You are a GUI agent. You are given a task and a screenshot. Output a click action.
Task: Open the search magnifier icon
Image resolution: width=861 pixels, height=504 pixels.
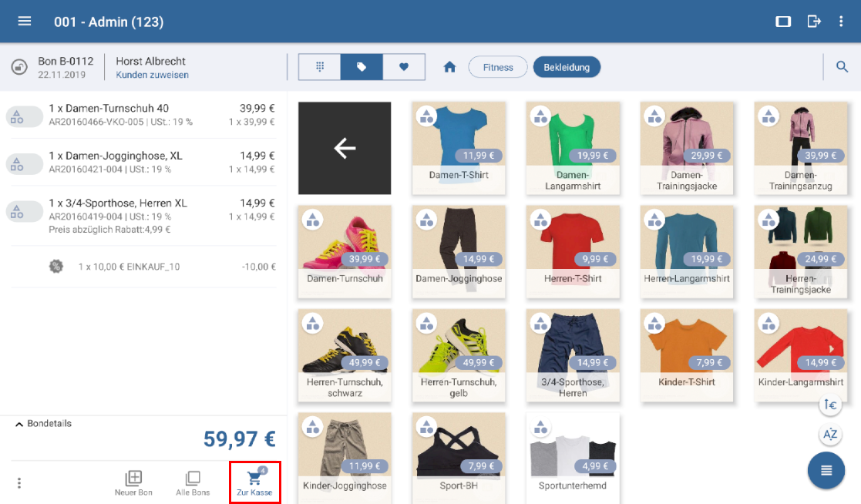(842, 67)
